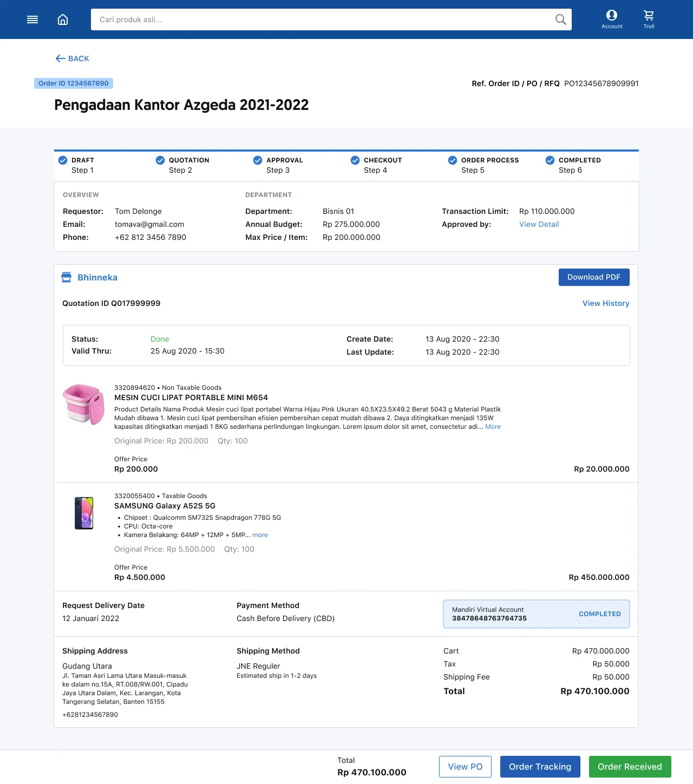The width and height of the screenshot is (693, 784).
Task: Open View History for the quotation
Action: pos(606,303)
